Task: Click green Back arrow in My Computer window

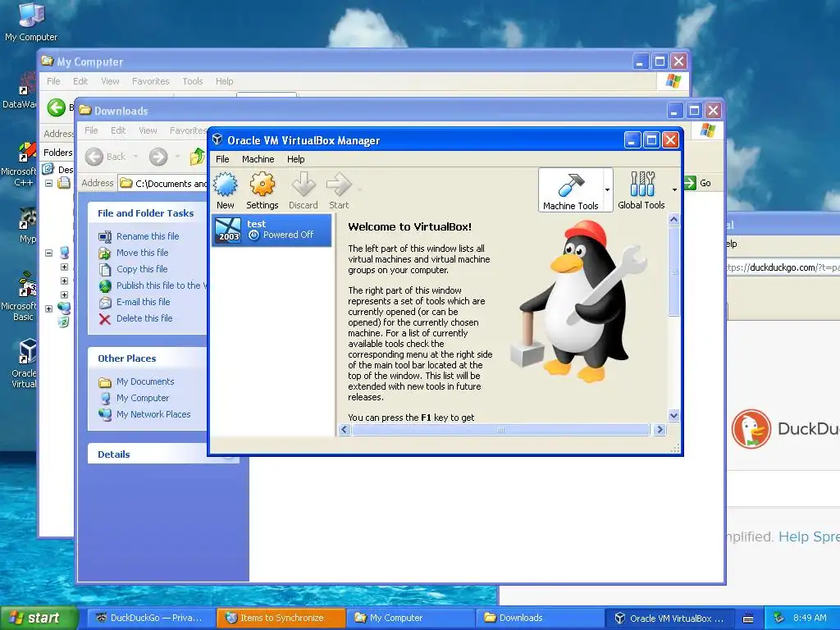Action: (x=56, y=107)
